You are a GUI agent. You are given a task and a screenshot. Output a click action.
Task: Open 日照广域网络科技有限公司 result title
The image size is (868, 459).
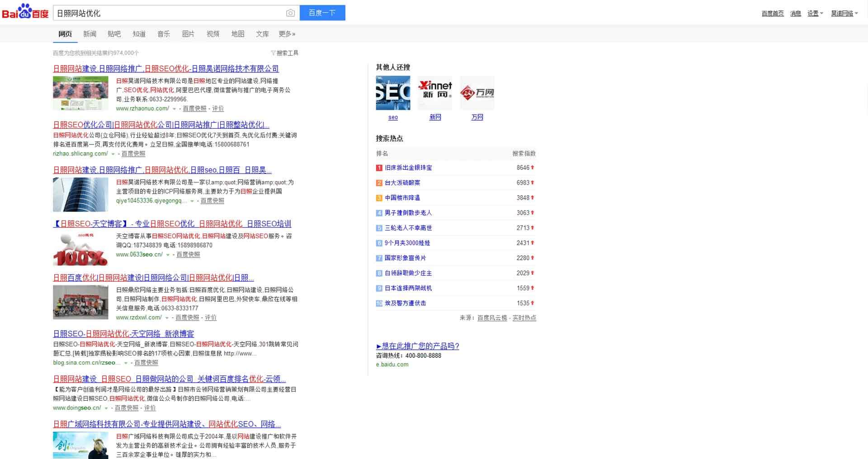[167, 424]
